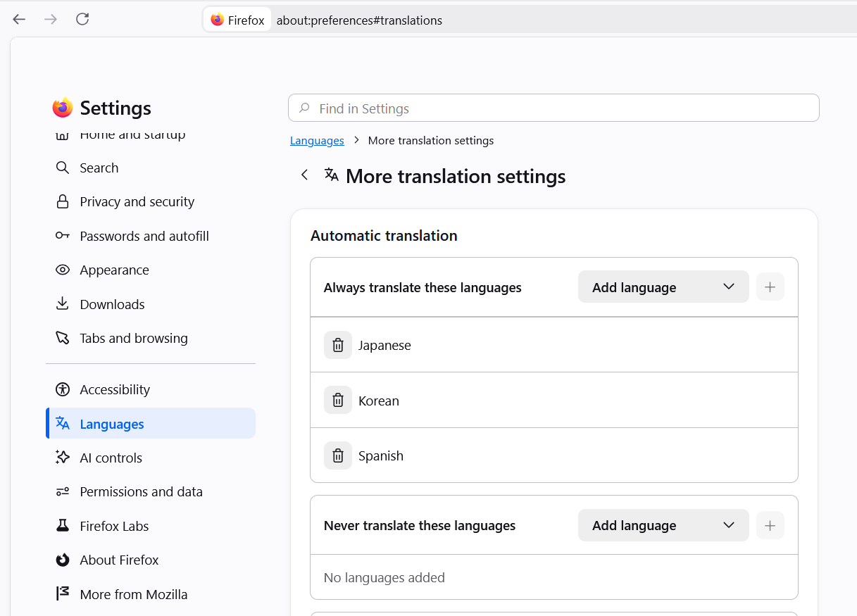Click the back chevron beside More translation settings
857x616 pixels.
(x=304, y=175)
